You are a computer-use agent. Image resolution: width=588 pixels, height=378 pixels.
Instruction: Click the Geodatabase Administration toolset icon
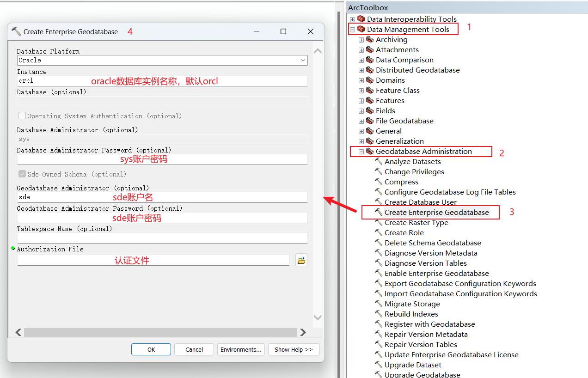(370, 151)
